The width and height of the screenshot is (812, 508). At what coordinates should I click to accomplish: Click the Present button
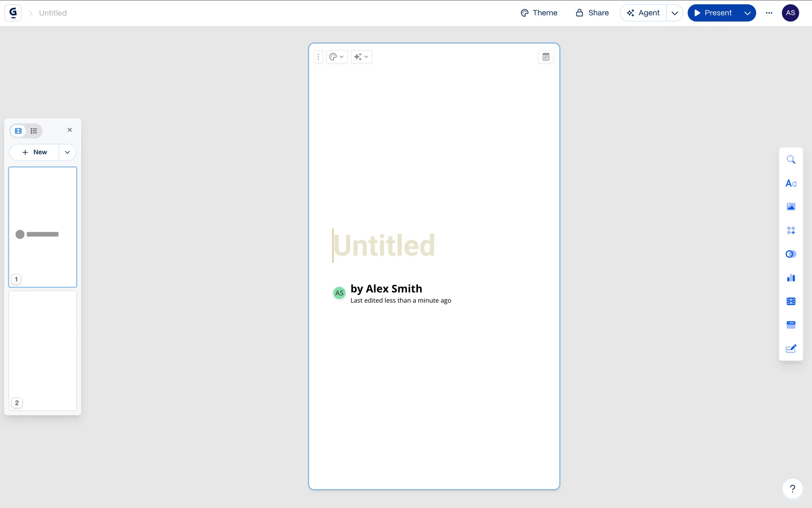[713, 13]
